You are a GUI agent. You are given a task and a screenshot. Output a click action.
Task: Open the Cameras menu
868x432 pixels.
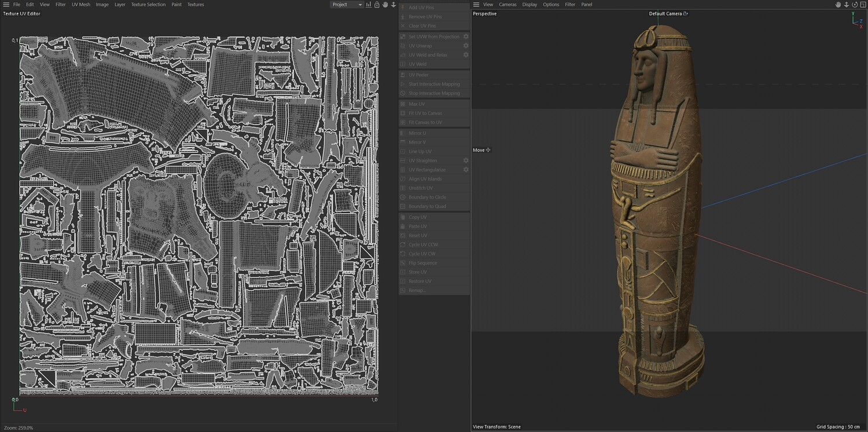pyautogui.click(x=508, y=5)
